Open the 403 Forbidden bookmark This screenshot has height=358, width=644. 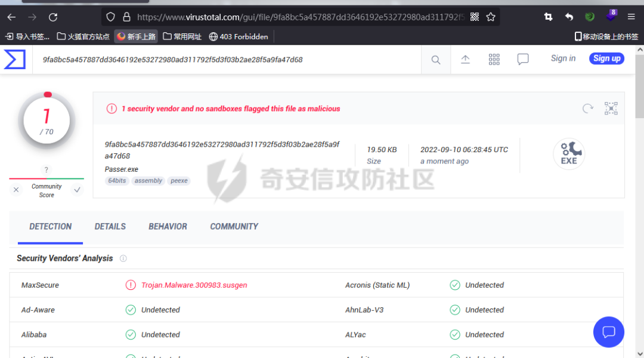point(239,36)
